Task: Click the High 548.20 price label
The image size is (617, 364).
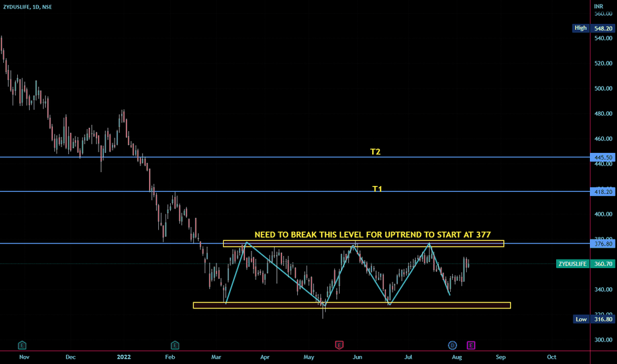Action: point(593,28)
